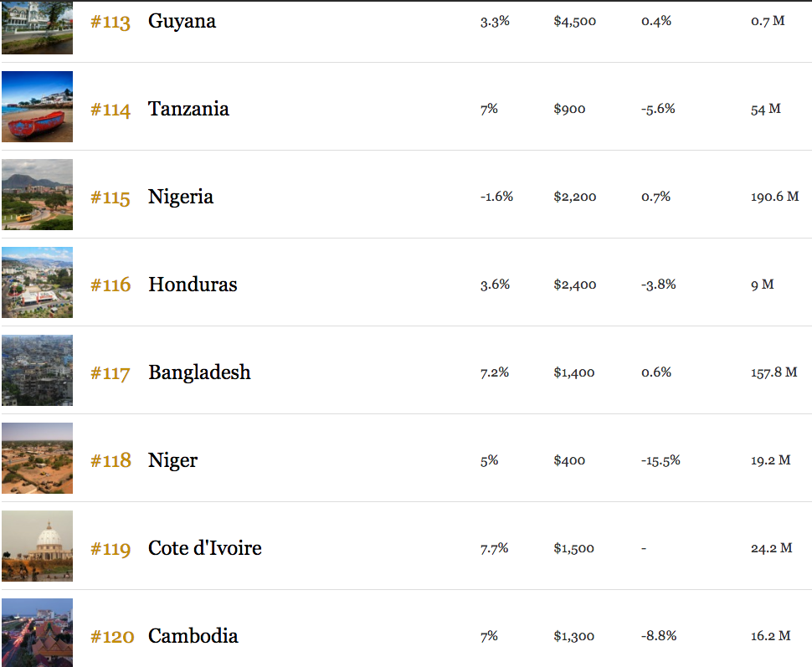Click the #115 rank label
The height and width of the screenshot is (667, 812).
pyautogui.click(x=110, y=198)
